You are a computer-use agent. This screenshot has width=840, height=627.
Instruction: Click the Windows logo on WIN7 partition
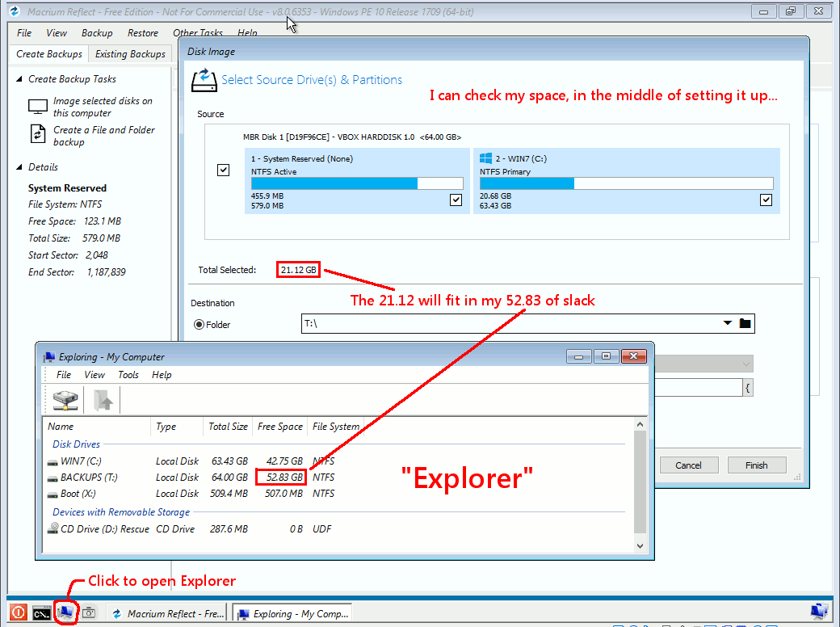tap(485, 158)
